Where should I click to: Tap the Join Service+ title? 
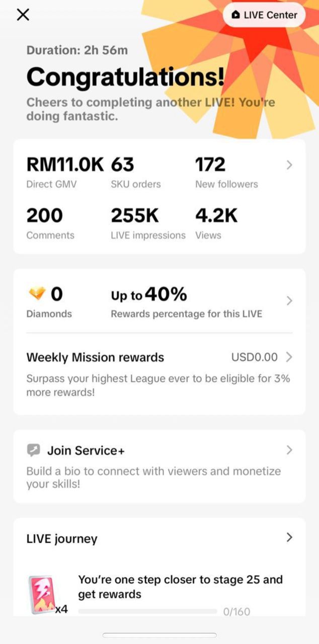pyautogui.click(x=86, y=450)
